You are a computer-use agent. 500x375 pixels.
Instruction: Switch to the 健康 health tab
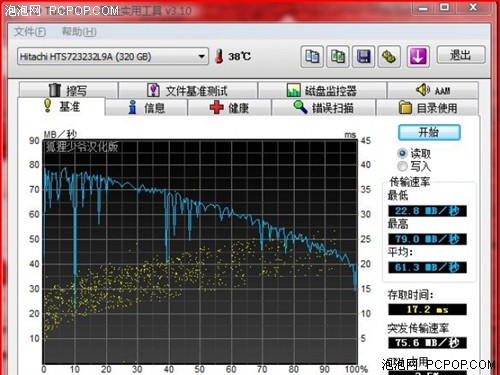coord(229,108)
